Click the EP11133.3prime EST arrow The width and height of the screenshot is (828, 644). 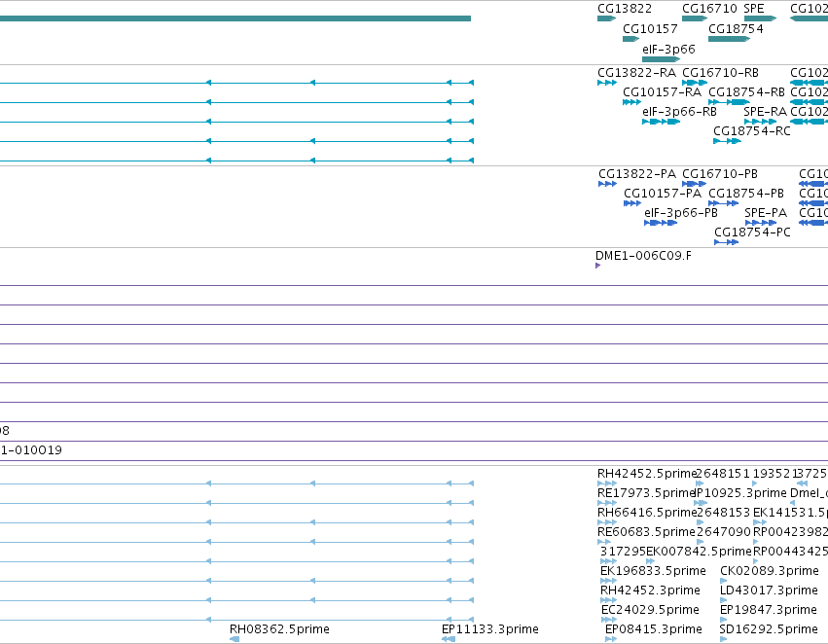(x=449, y=640)
